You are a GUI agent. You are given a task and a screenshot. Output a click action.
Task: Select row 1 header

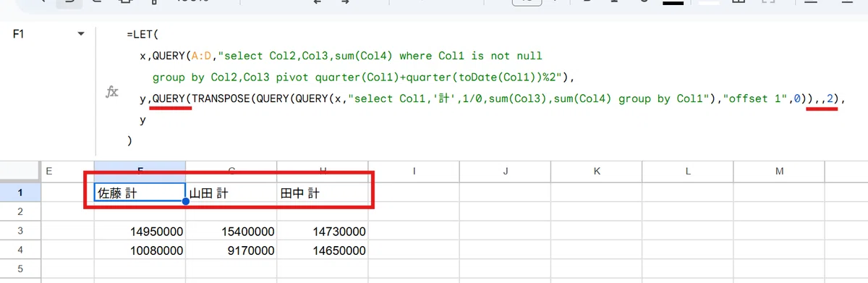(x=20, y=192)
